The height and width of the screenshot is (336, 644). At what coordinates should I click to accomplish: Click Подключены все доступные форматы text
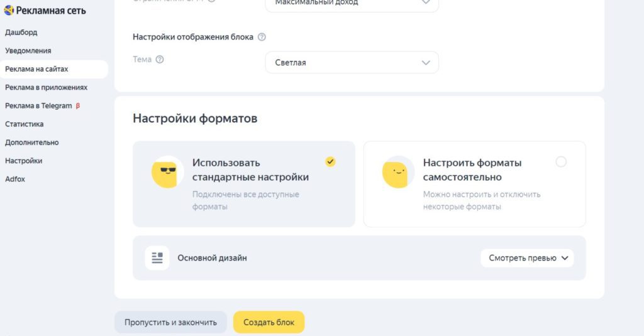246,200
